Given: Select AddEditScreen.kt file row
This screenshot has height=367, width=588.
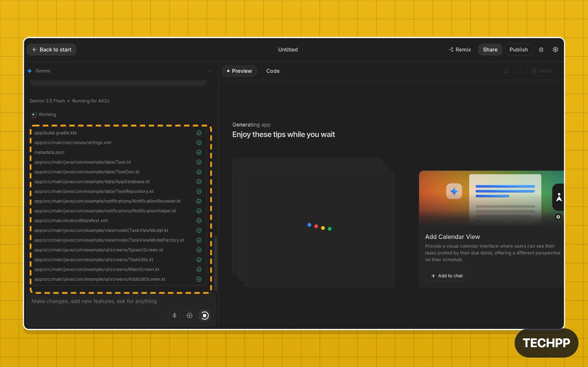Looking at the screenshot, I should (118, 279).
